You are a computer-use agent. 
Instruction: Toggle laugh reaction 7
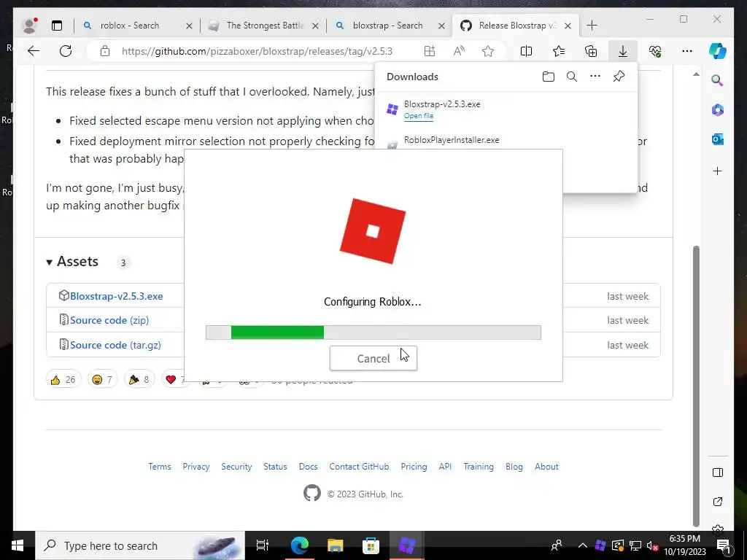click(x=102, y=379)
